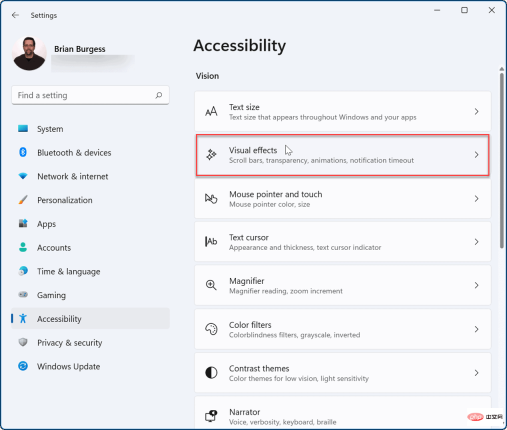Image resolution: width=507 pixels, height=430 pixels.
Task: Click 'Color themes for low vision' text
Action: (x=299, y=378)
